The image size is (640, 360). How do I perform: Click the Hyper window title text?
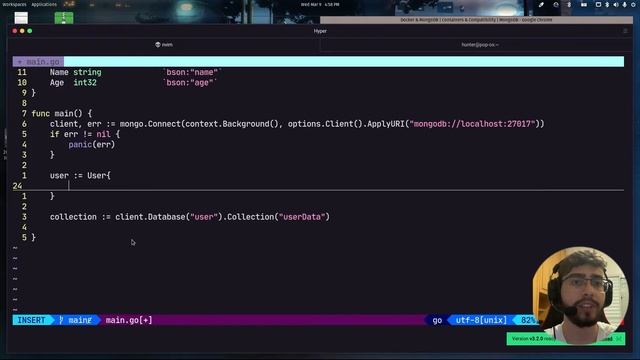click(x=320, y=31)
